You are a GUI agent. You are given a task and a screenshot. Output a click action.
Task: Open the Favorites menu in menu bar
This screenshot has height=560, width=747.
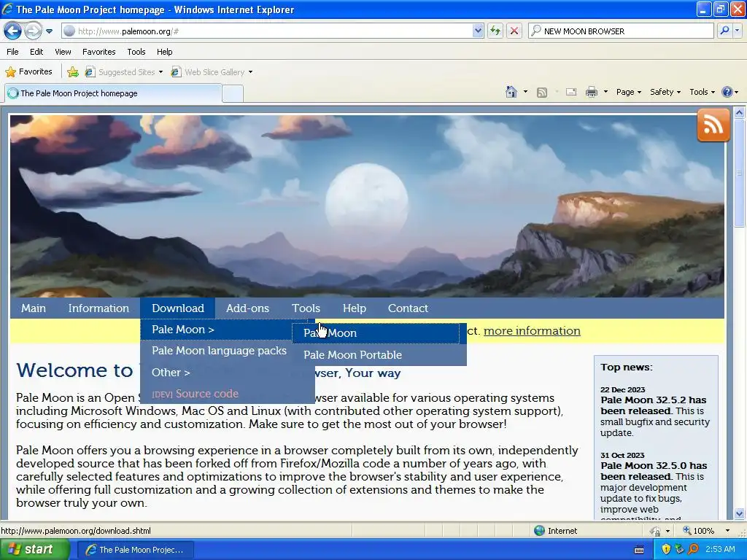point(99,52)
